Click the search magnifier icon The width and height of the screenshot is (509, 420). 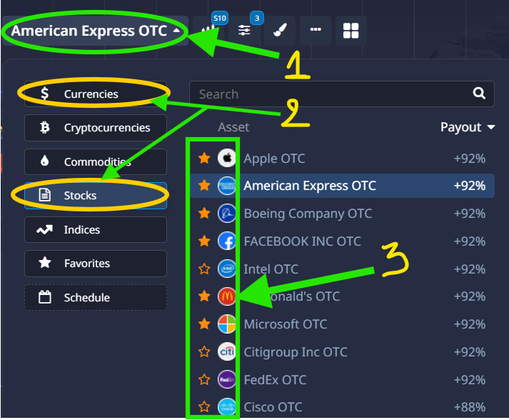(x=479, y=94)
